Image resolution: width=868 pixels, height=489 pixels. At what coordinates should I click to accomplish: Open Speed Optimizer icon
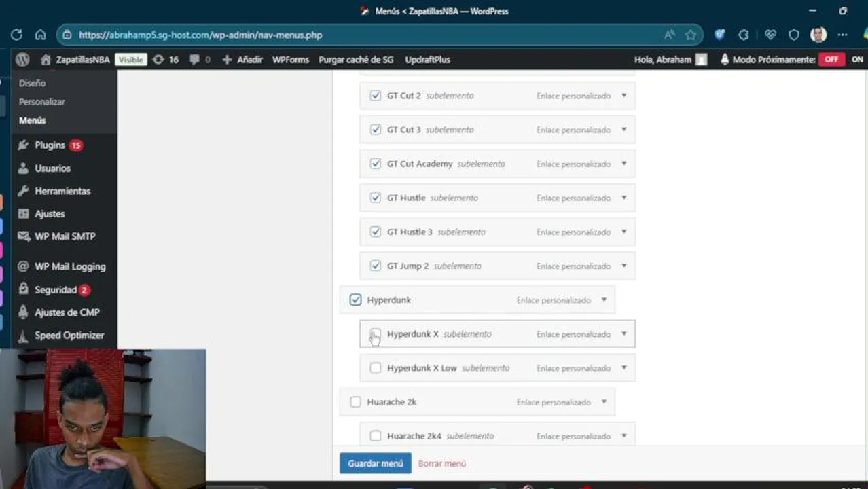coord(24,336)
